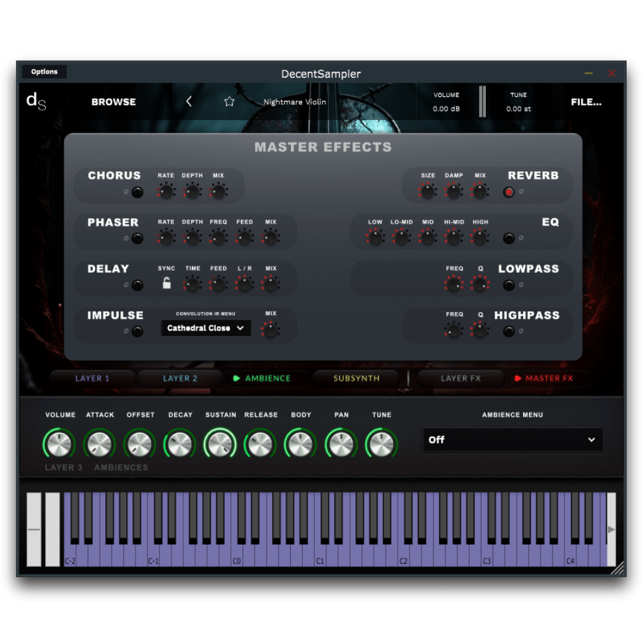Image resolution: width=644 pixels, height=644 pixels.
Task: Click the window resize corner grip
Action: (617, 568)
